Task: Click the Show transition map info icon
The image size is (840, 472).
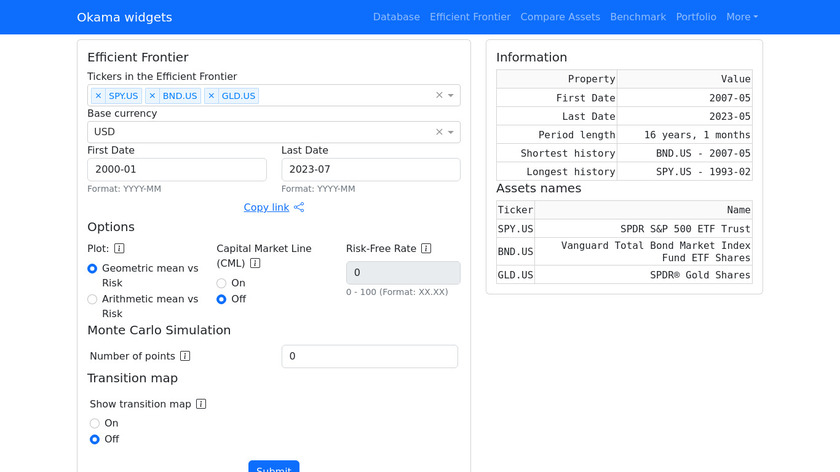Action: [201, 404]
